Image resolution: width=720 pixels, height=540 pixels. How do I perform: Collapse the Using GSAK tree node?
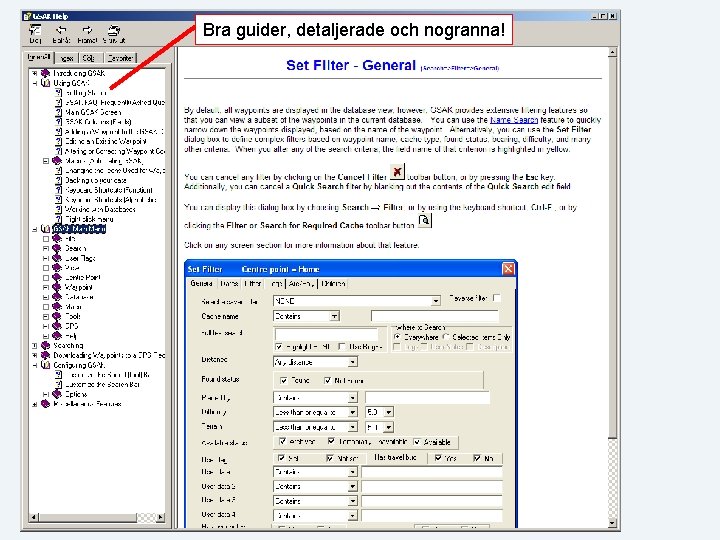pos(34,83)
